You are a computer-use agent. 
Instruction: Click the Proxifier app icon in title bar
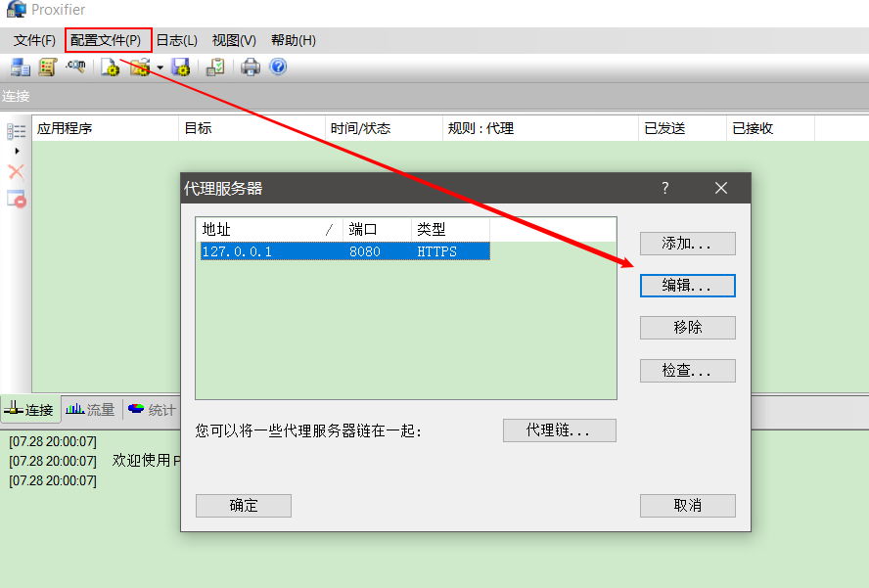[16, 9]
